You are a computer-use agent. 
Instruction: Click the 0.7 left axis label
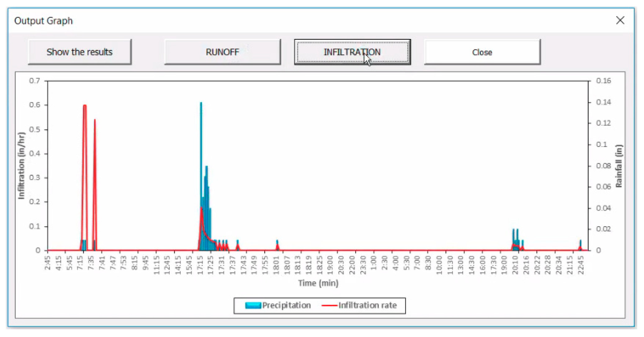34,81
